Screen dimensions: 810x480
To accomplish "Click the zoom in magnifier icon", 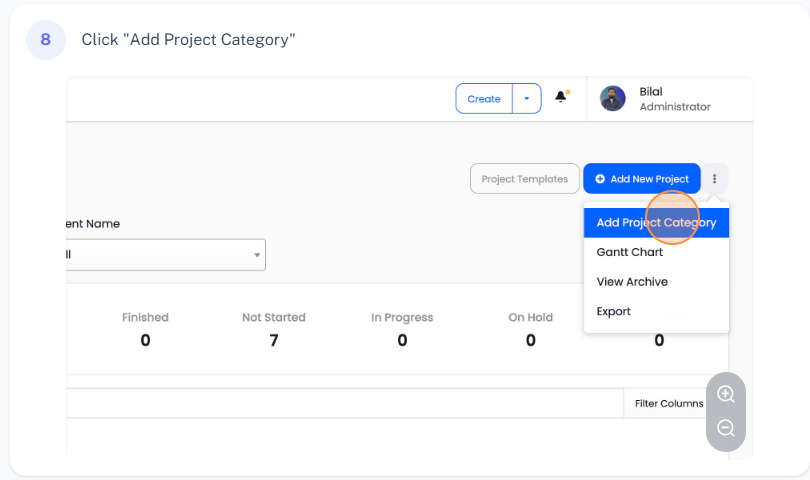I will (x=726, y=394).
